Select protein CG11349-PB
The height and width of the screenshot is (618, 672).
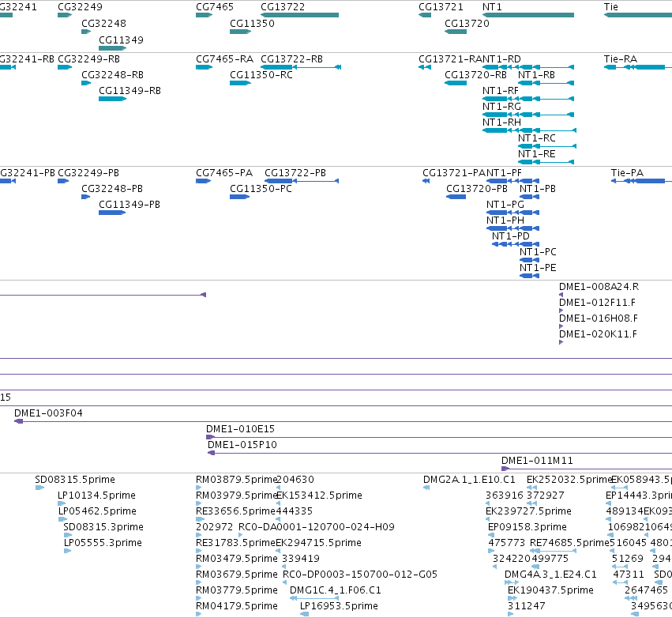pos(129,205)
